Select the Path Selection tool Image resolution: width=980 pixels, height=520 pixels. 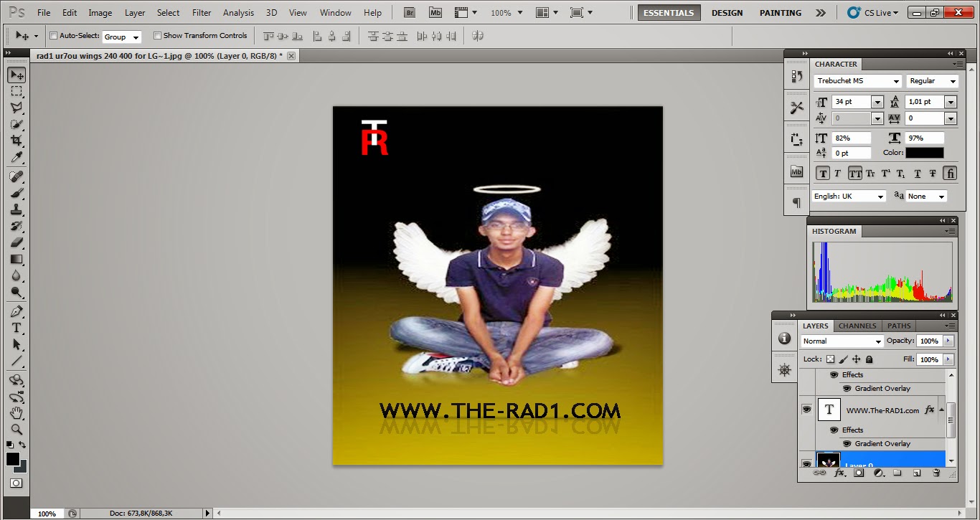(x=16, y=344)
